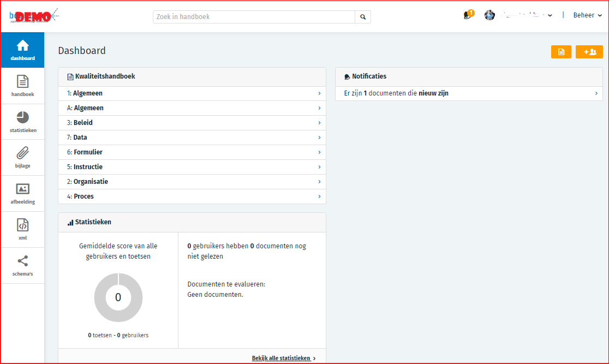Open the statistieken pie chart icon
Image resolution: width=609 pixels, height=364 pixels.
point(22,117)
